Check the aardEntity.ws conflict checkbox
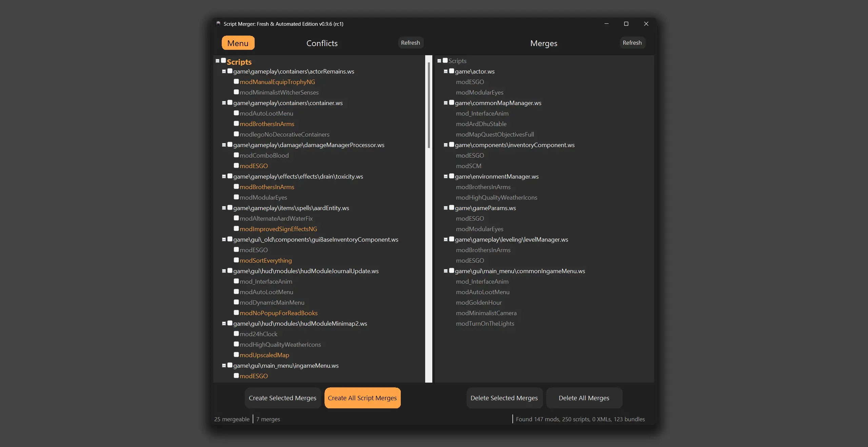 point(230,207)
